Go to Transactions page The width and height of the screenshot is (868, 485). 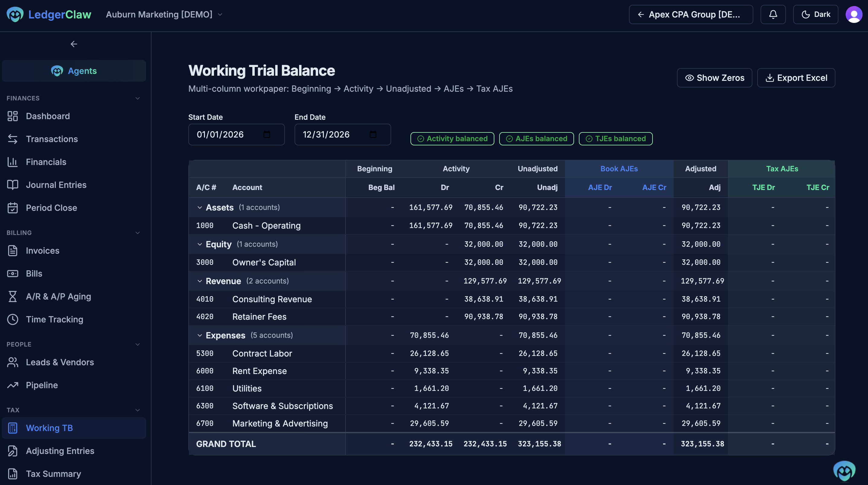pyautogui.click(x=74, y=139)
